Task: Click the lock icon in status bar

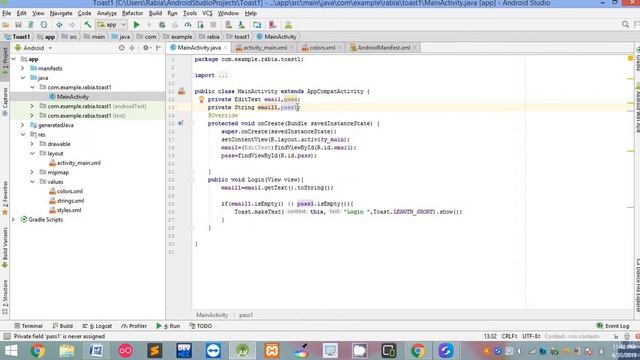Action: [616, 336]
